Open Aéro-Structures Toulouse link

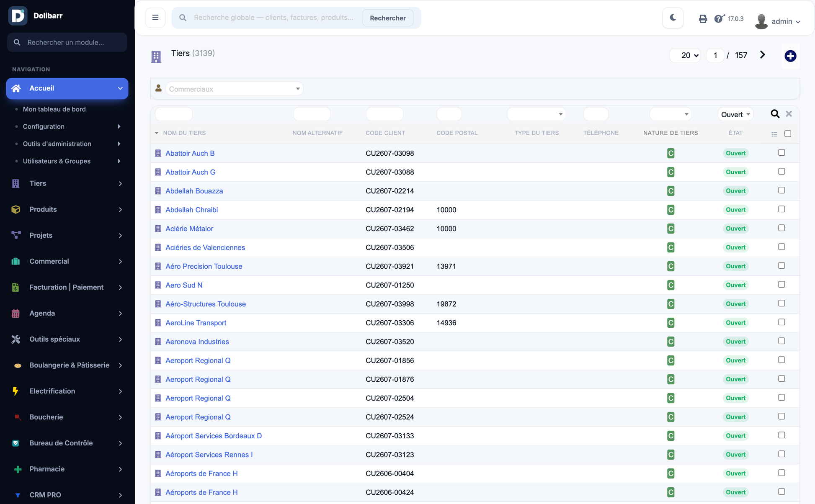[x=205, y=304]
